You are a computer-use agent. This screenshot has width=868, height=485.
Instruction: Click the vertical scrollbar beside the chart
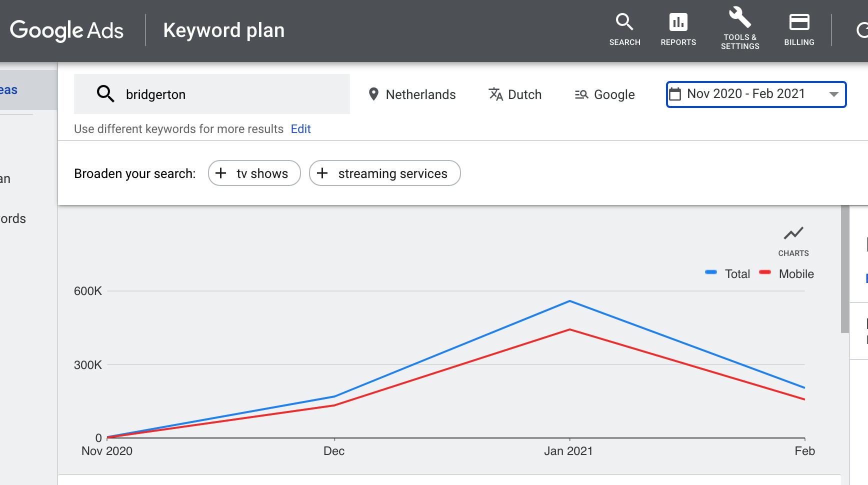[x=845, y=269]
